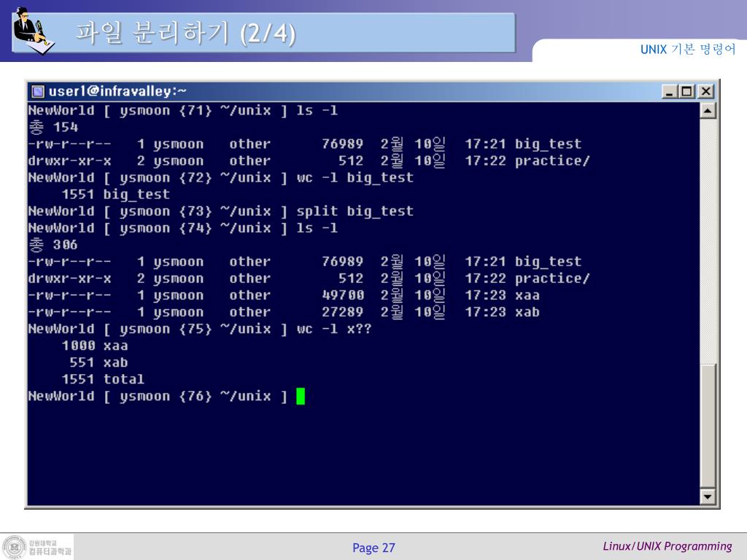Click the vertical scrollbar thumb
This screenshot has height=560, width=747.
(x=708, y=426)
